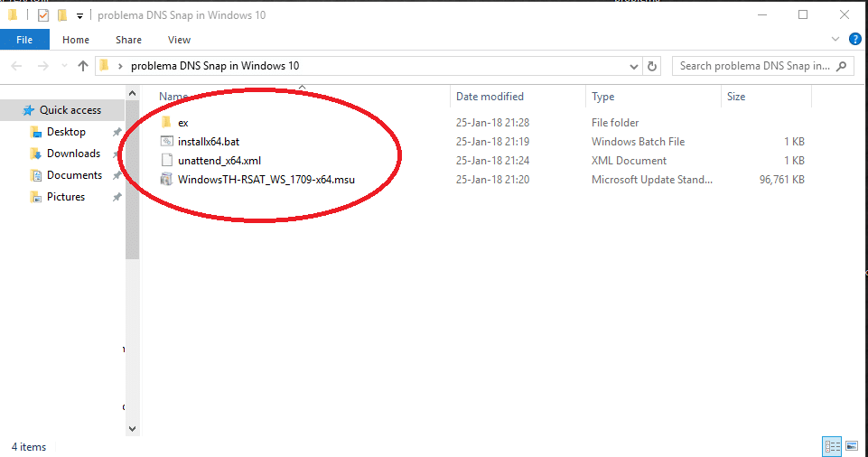Select the ex folder name
The image size is (868, 457).
point(182,123)
